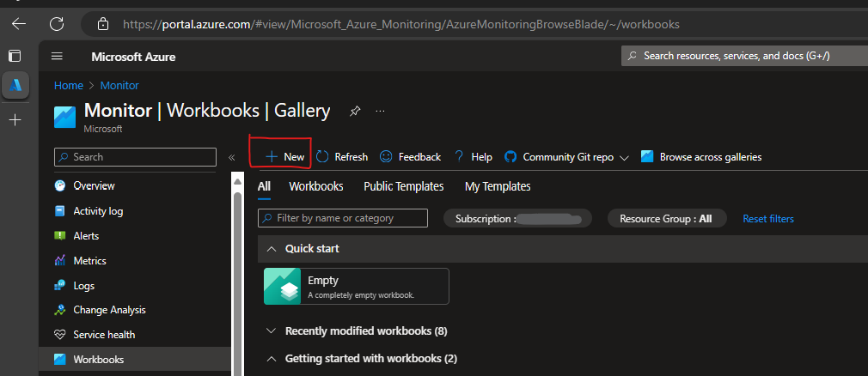Open the Empty workbook template
Screen dimensions: 868x376
(356, 286)
